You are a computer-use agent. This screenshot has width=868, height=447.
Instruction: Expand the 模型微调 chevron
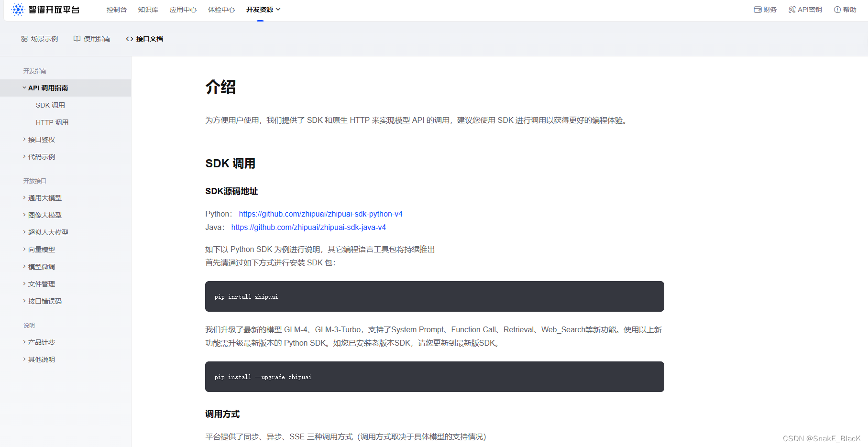click(x=24, y=267)
